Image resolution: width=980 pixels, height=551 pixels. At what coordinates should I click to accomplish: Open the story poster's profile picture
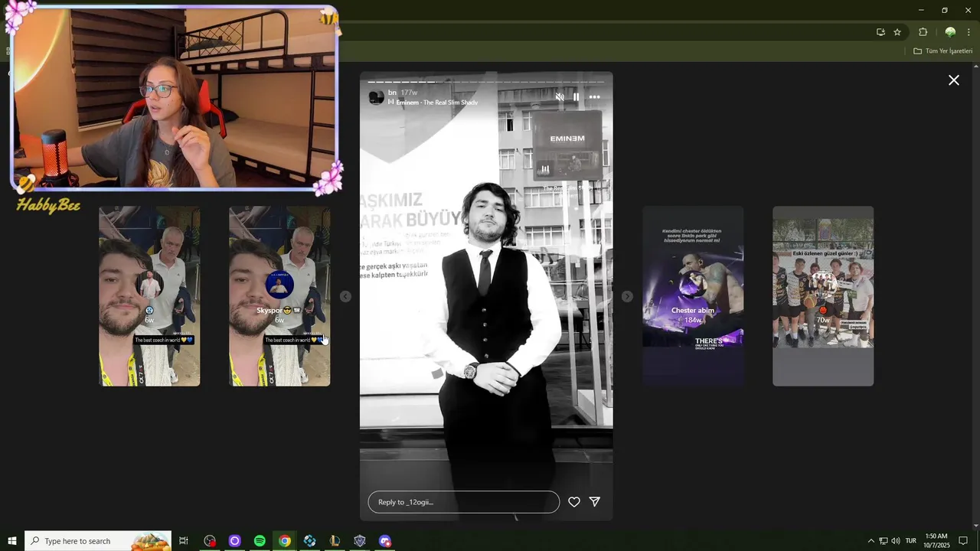(x=376, y=97)
